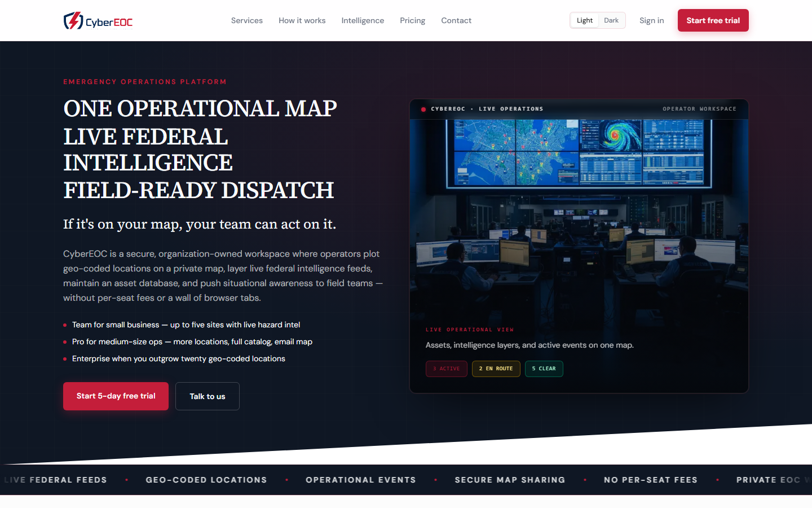Click SECURE MAP SHARING in the ticker

click(x=510, y=480)
